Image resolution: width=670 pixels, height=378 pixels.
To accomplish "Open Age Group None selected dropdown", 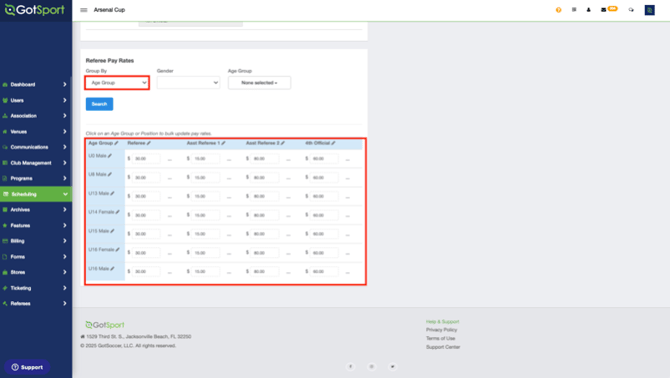I will [x=259, y=83].
